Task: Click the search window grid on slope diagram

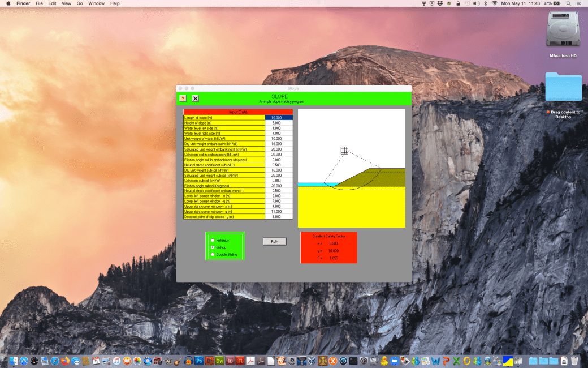Action: pos(344,150)
